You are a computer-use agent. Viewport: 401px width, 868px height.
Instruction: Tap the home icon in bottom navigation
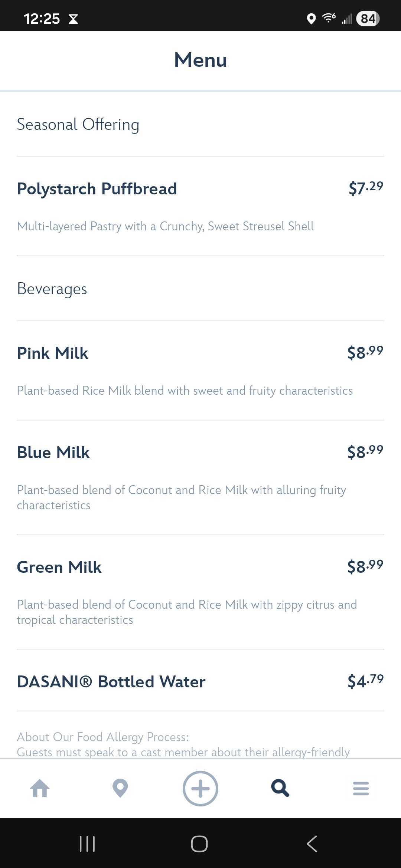pos(40,788)
